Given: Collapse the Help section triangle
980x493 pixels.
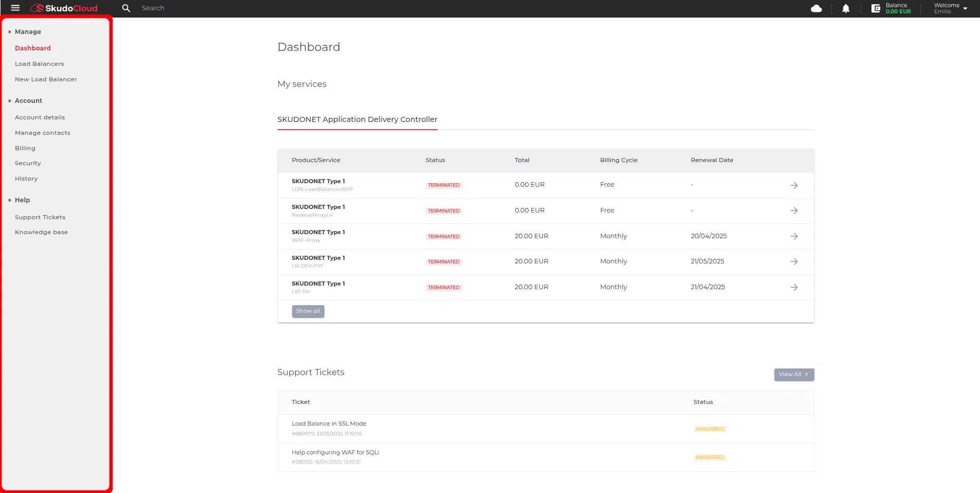Looking at the screenshot, I should pos(10,200).
